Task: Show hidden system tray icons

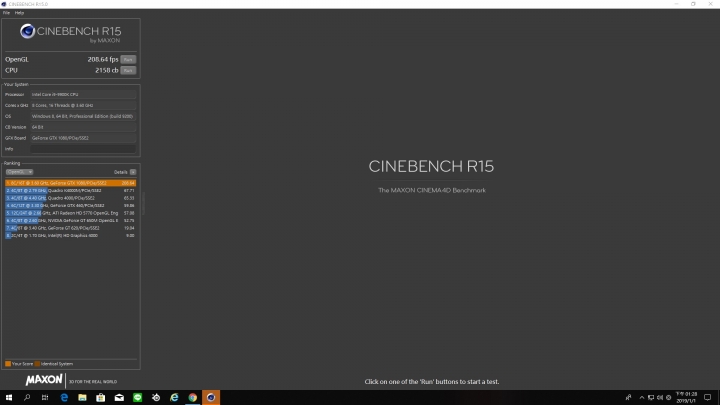Action: click(x=642, y=398)
